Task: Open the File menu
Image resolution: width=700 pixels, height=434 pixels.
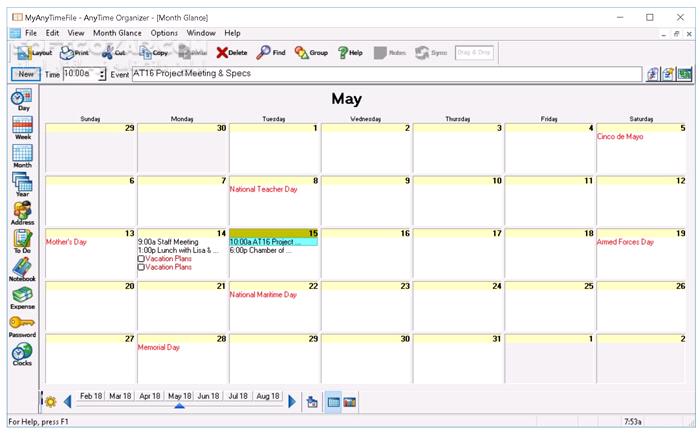Action: coord(31,33)
